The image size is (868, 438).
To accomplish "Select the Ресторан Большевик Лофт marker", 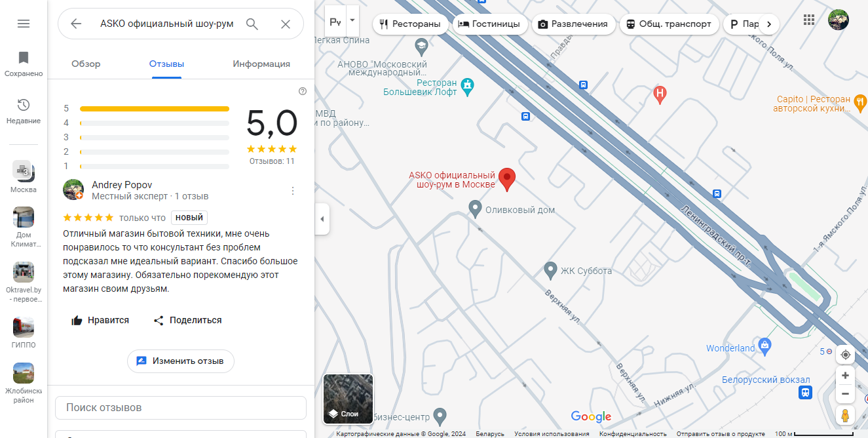I will [467, 87].
